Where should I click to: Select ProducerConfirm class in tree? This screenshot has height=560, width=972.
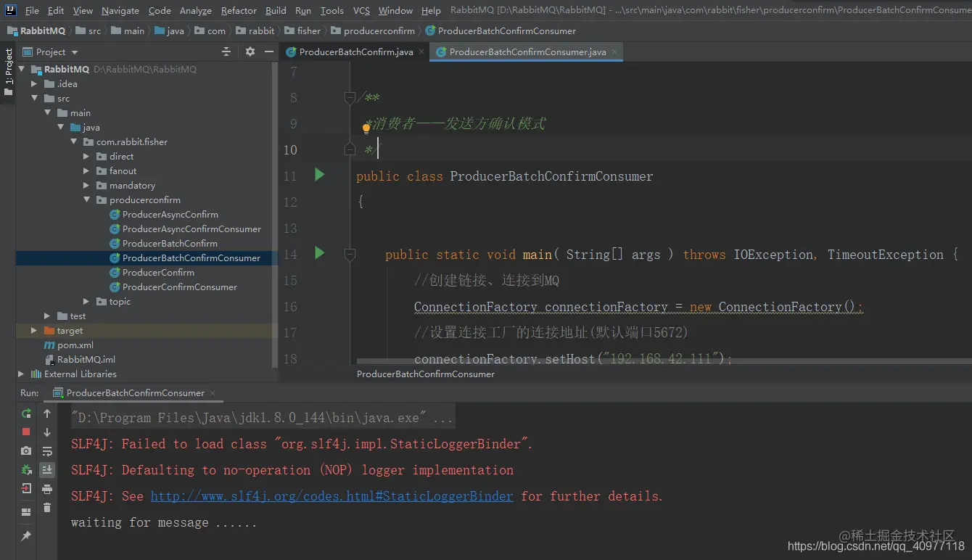158,273
